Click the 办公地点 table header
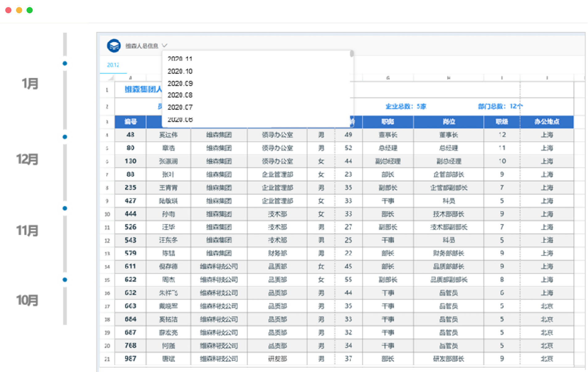 tap(546, 122)
